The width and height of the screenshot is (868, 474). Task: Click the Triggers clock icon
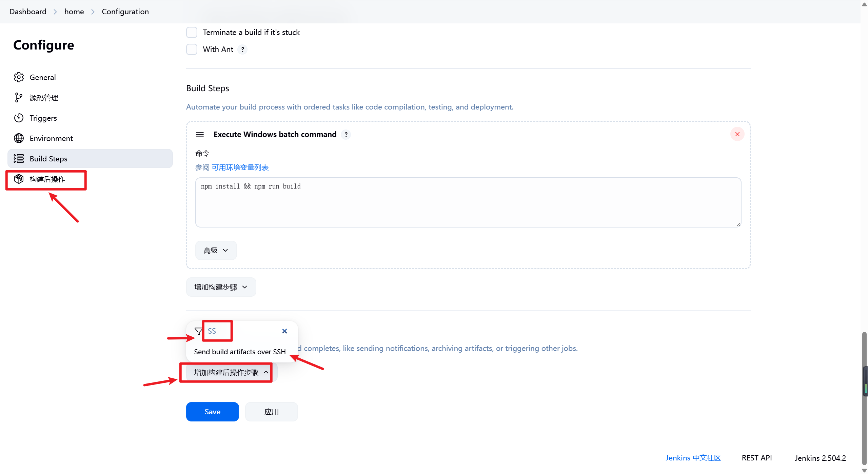[19, 118]
